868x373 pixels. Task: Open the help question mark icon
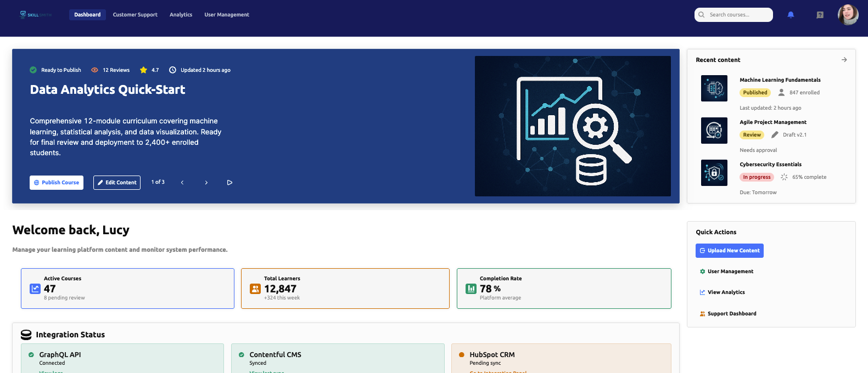(x=820, y=15)
